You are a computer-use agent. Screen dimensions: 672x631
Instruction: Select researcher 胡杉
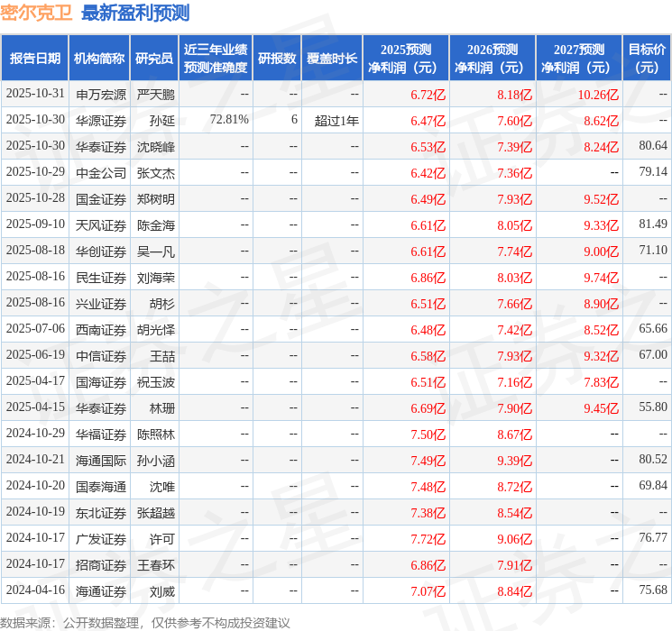pyautogui.click(x=162, y=303)
